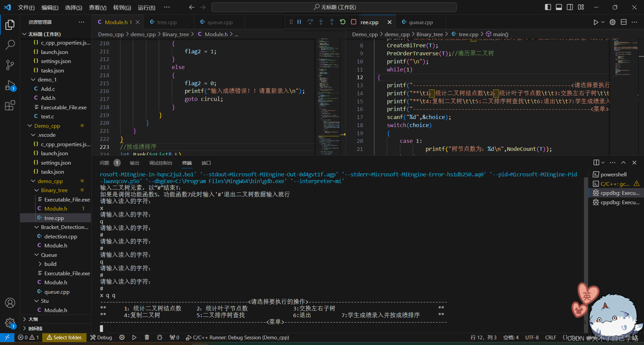Image resolution: width=644 pixels, height=345 pixels.
Task: Open the Search view in activity bar
Action: (10, 45)
